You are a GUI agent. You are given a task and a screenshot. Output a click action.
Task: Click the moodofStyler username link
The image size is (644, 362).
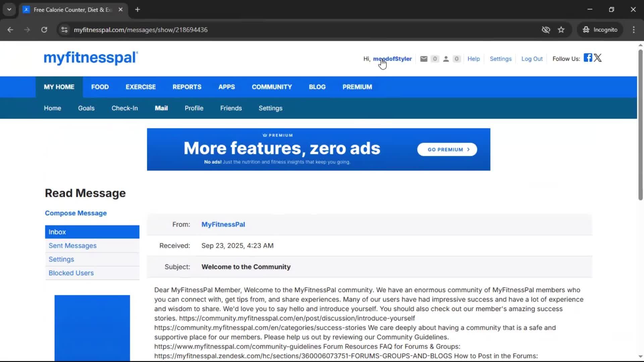tap(392, 59)
